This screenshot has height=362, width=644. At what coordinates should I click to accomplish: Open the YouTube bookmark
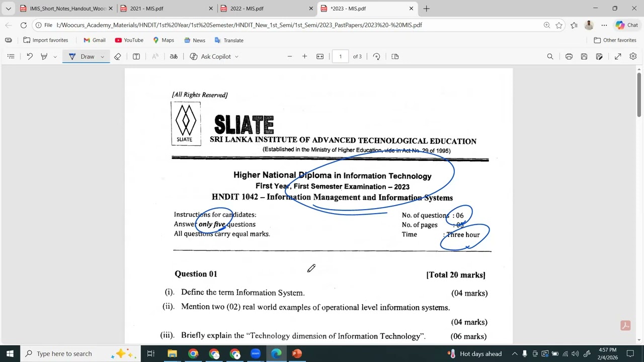pos(129,40)
